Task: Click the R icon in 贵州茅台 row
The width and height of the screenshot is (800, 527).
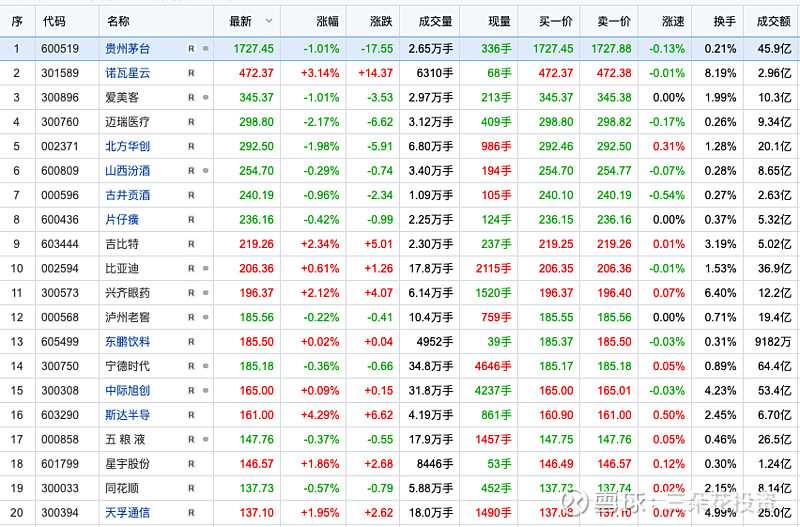Action: coord(191,49)
